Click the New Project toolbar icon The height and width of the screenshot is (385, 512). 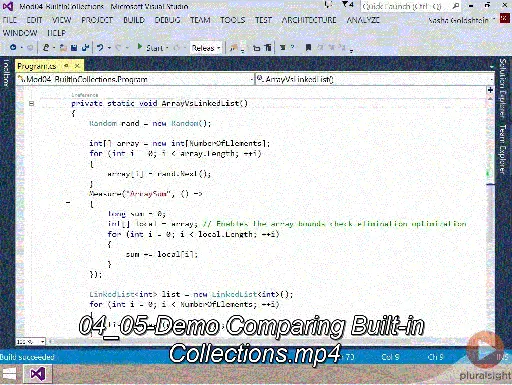click(46, 48)
